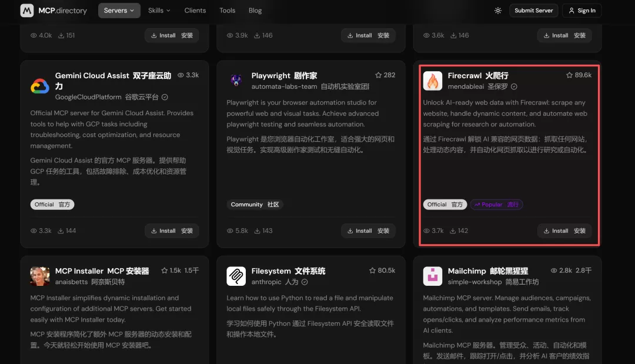Click the 3.9k views icon in top card
This screenshot has height=364, width=635.
(230, 36)
